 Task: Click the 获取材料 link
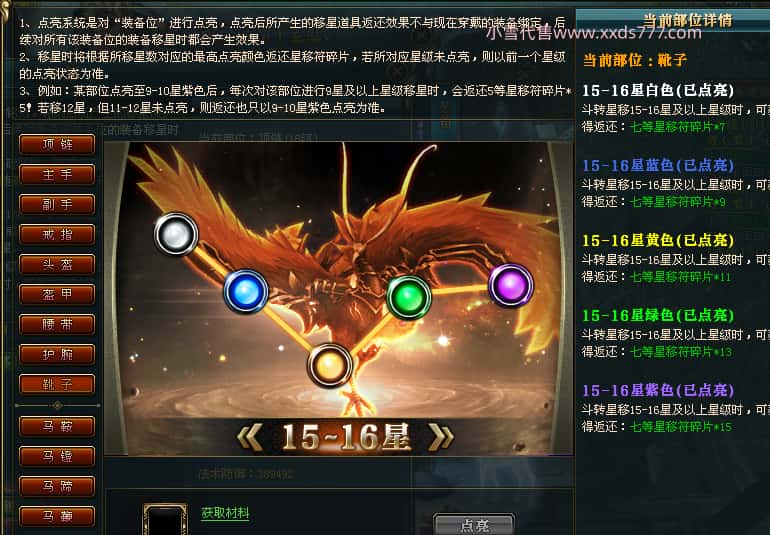point(225,513)
